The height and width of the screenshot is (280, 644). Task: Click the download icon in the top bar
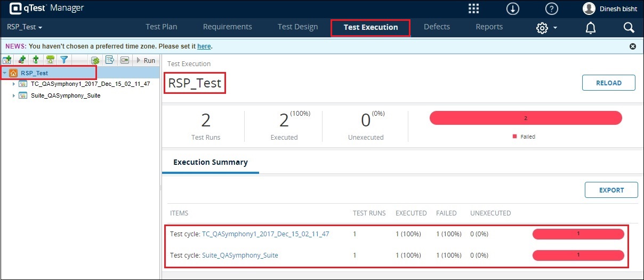pos(512,9)
